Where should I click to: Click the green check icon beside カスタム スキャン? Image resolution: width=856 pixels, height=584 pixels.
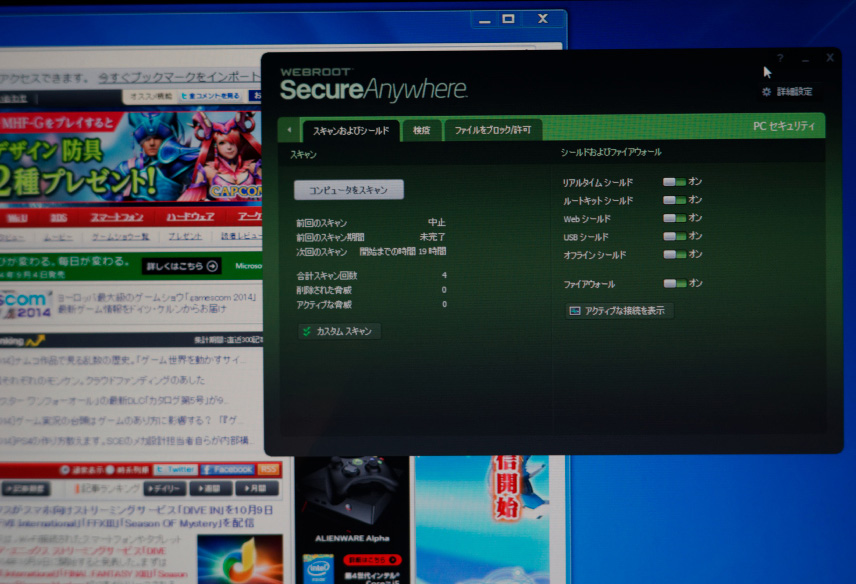coord(307,331)
